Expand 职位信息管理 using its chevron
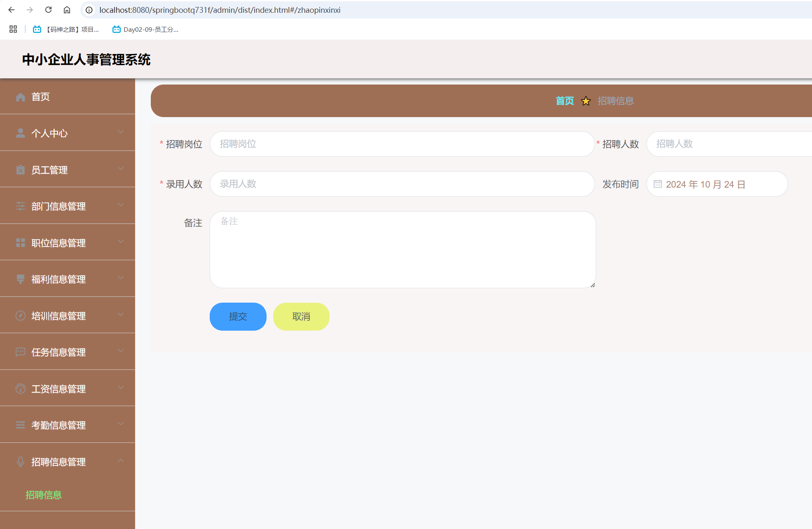This screenshot has height=529, width=812. click(x=121, y=242)
